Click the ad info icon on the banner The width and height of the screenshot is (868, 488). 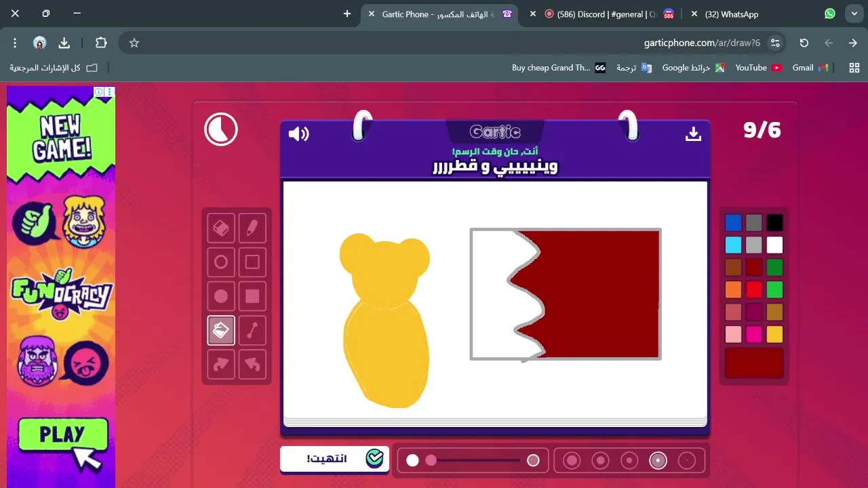coord(98,91)
